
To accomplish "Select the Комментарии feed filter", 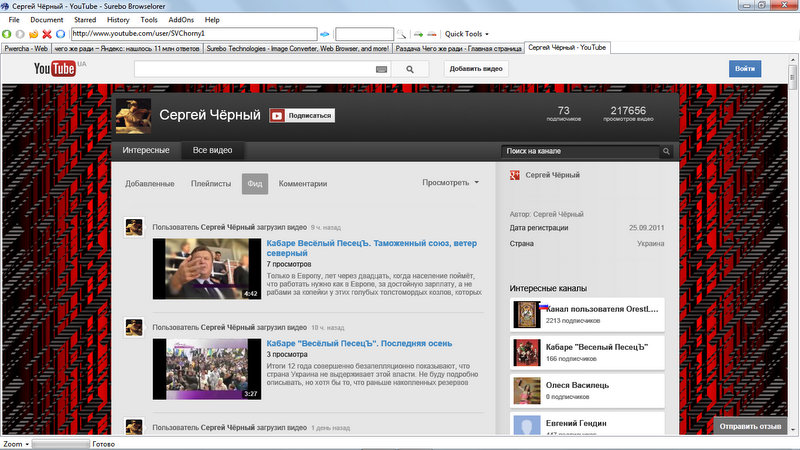I will click(x=303, y=184).
